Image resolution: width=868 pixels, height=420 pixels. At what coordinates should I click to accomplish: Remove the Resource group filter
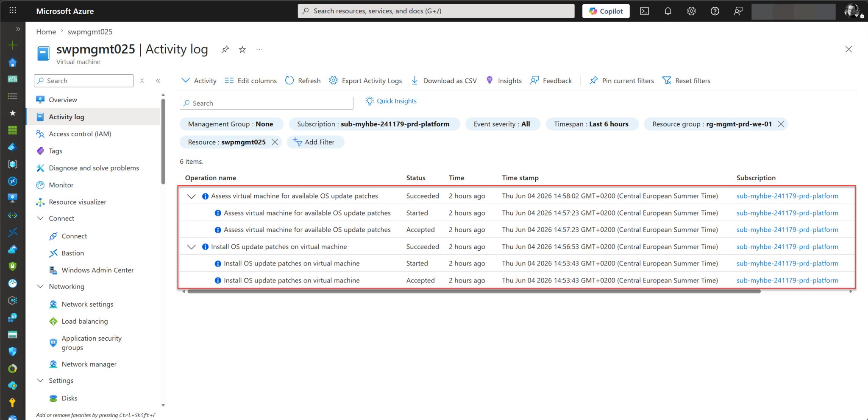click(781, 124)
